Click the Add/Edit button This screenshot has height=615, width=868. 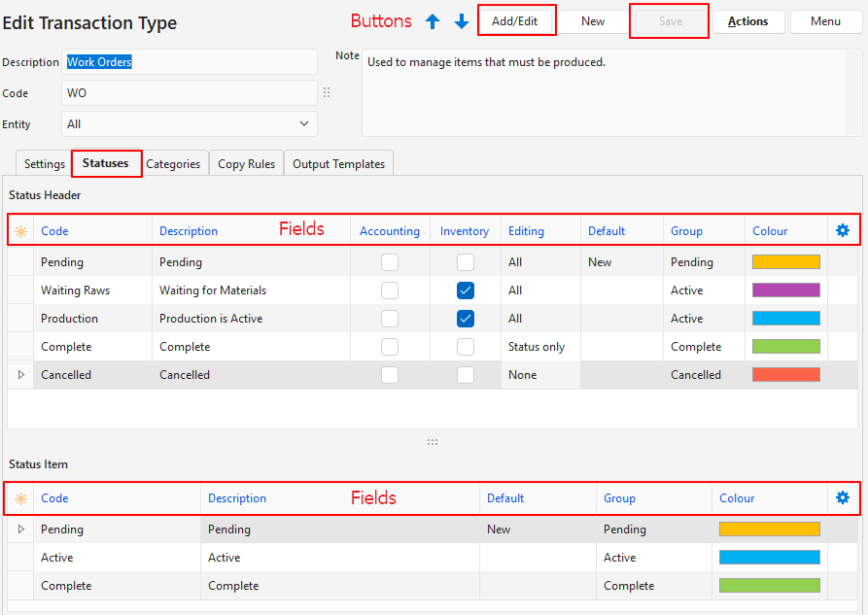515,21
